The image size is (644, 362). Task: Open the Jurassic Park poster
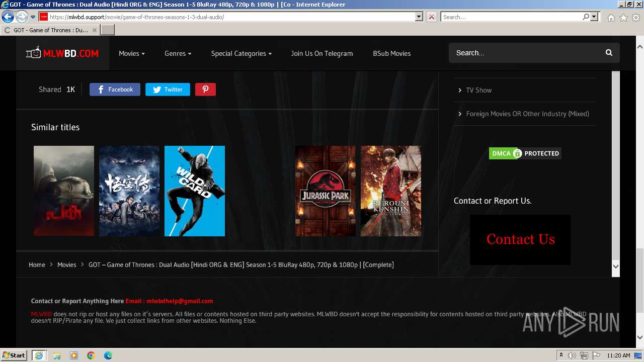pyautogui.click(x=326, y=191)
